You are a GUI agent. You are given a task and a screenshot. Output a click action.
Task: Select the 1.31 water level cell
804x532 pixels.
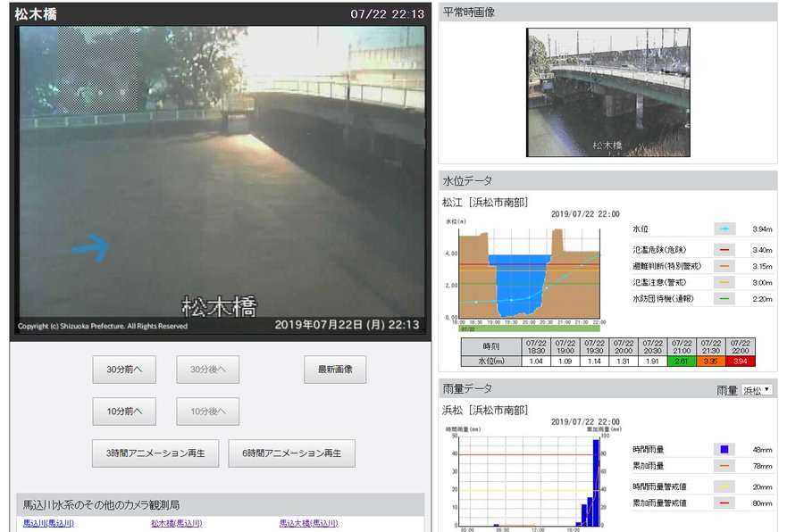coord(623,362)
